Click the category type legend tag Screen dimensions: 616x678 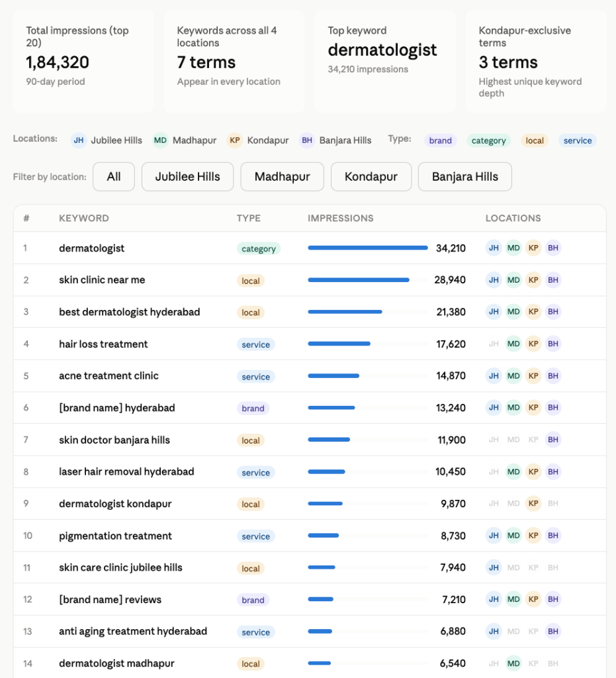488,140
